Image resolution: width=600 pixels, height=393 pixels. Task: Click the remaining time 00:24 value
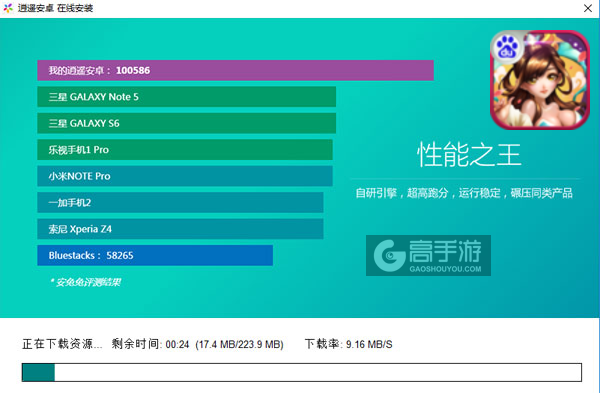point(178,344)
